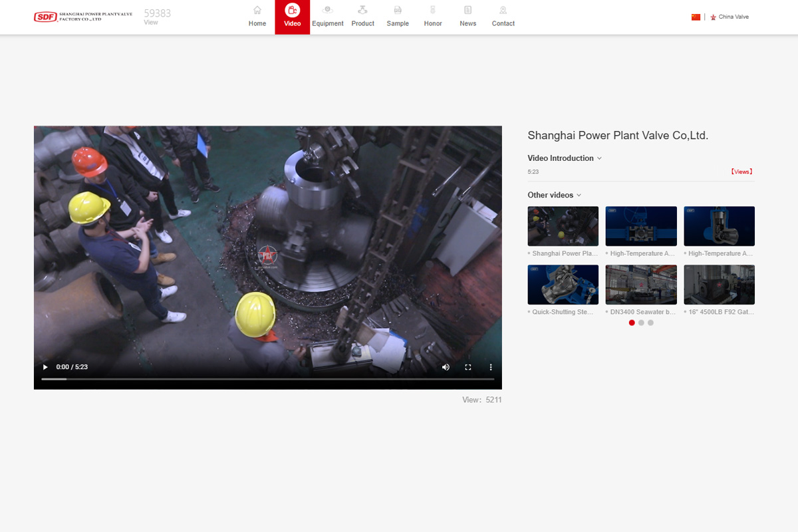Open the Product valve icon
This screenshot has height=532, width=798.
click(x=362, y=11)
